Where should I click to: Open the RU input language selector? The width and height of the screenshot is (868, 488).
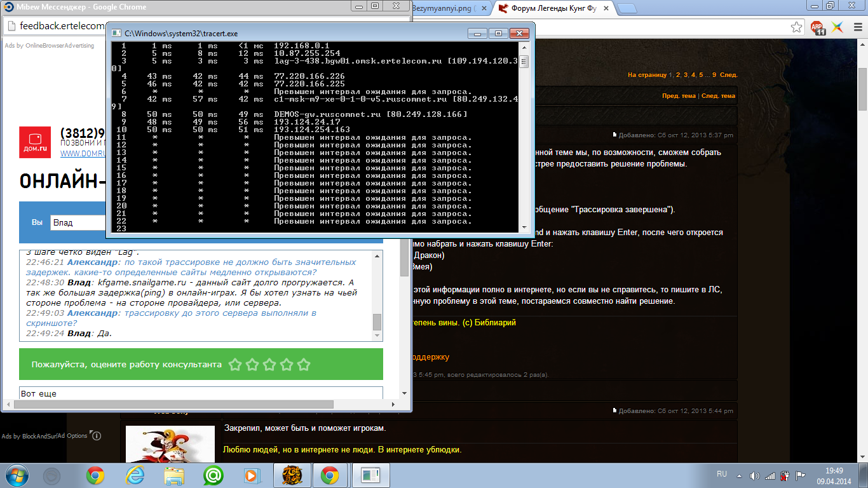coord(721,475)
